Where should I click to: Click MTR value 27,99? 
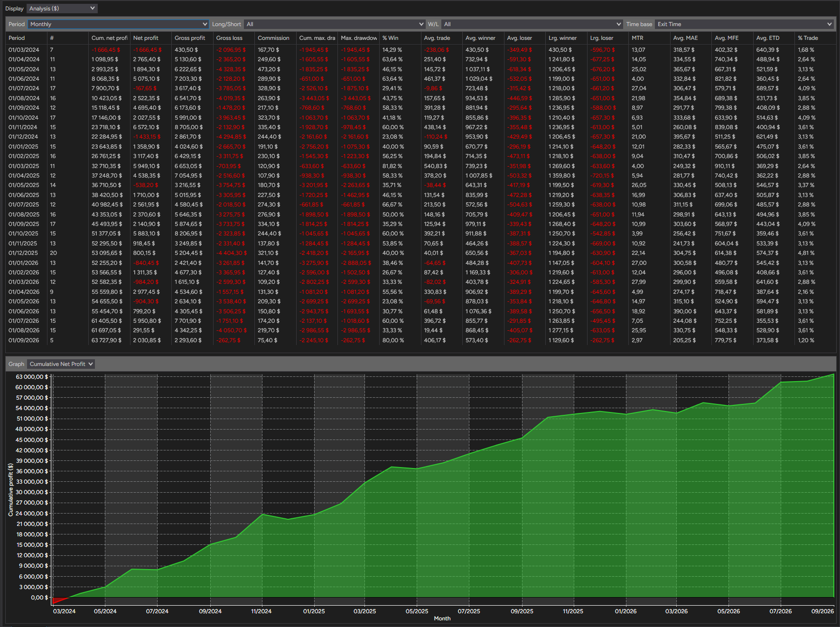tap(639, 282)
